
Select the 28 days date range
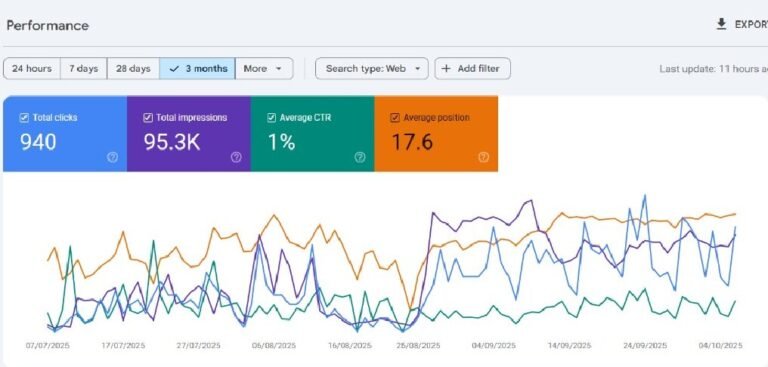133,69
